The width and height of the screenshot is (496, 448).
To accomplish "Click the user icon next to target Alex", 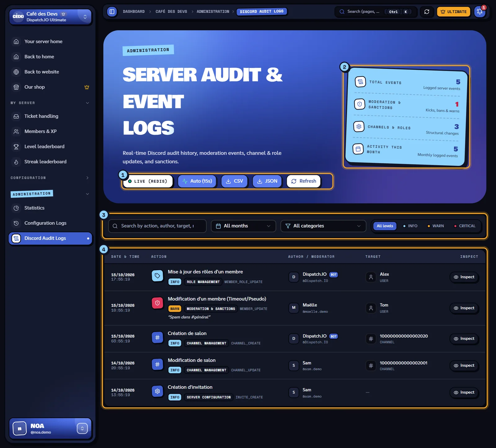I will pyautogui.click(x=371, y=277).
